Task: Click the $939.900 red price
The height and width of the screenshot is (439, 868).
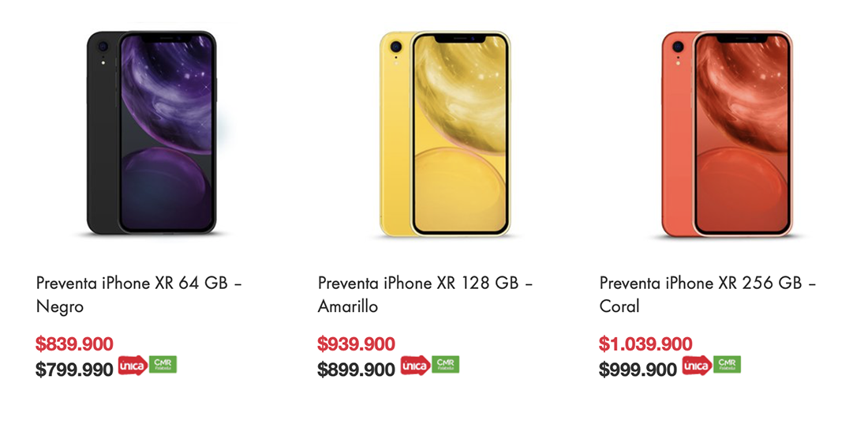Action: 356,343
